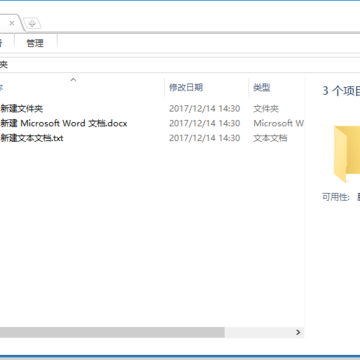Click the folder thumbnail in preview pane

[x=347, y=154]
